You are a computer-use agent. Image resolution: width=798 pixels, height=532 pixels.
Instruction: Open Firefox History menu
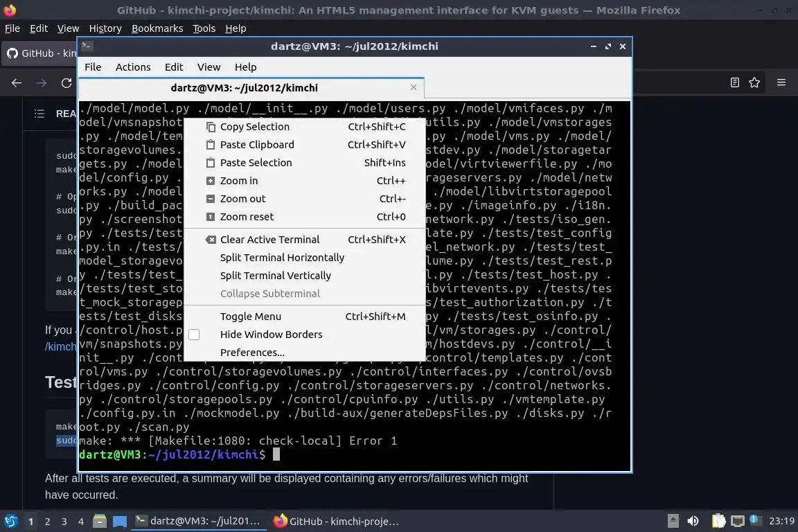pos(105,28)
